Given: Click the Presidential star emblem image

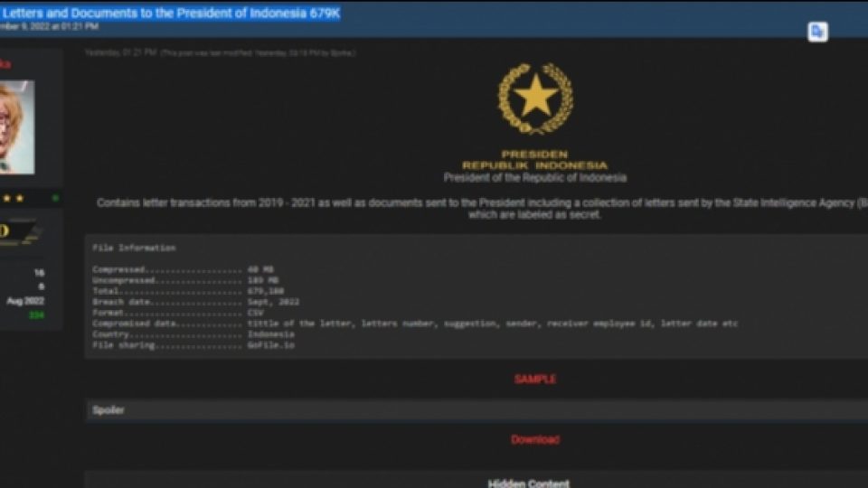Looking at the screenshot, I should tap(535, 99).
